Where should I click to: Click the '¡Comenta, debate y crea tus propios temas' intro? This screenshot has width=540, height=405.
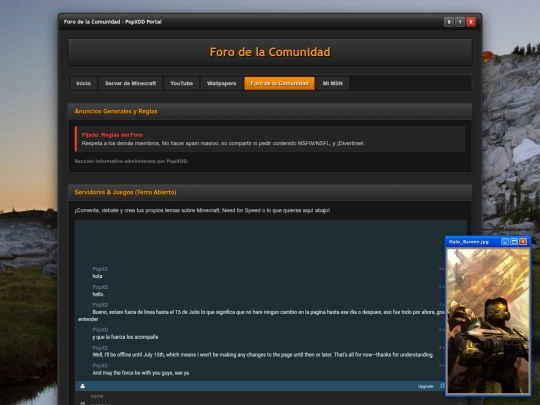pyautogui.click(x=202, y=210)
